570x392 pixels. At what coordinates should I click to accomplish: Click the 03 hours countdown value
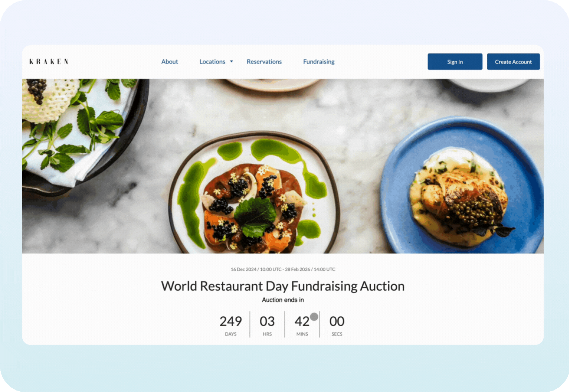pyautogui.click(x=267, y=321)
